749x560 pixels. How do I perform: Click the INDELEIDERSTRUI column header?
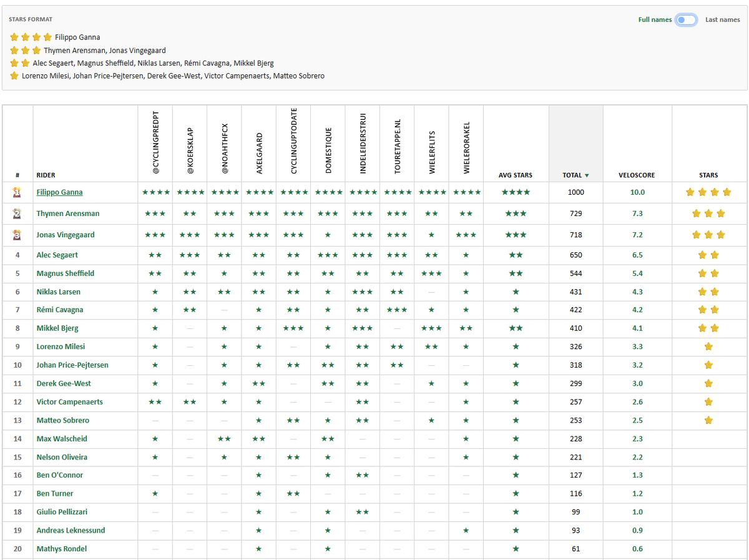coord(362,143)
